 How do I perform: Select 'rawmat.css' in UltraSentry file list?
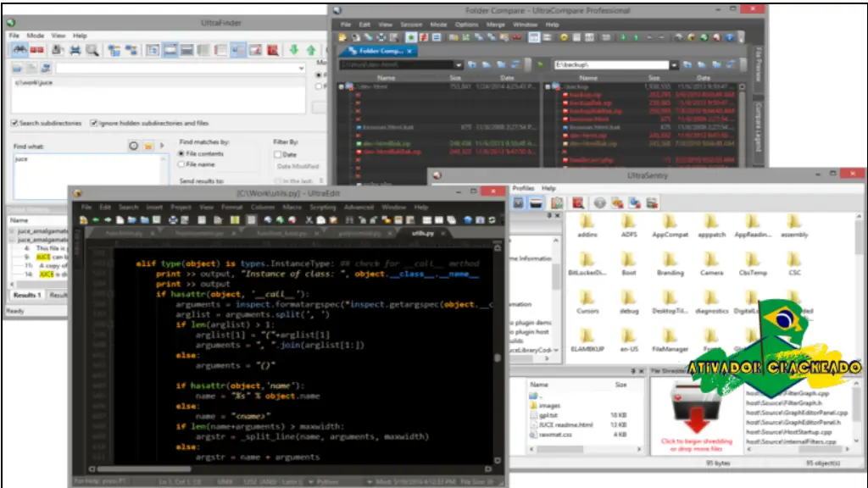pyautogui.click(x=555, y=435)
